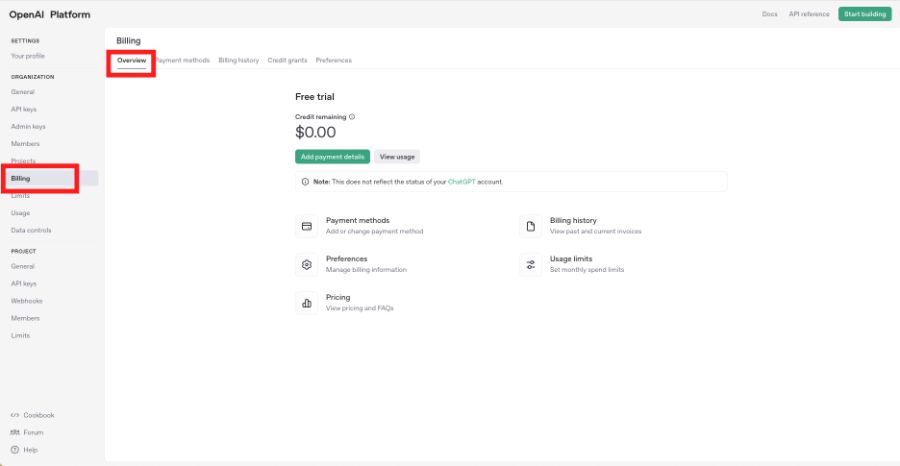The height and width of the screenshot is (466, 900).
Task: Click the Usage limits sliders icon
Action: [530, 265]
